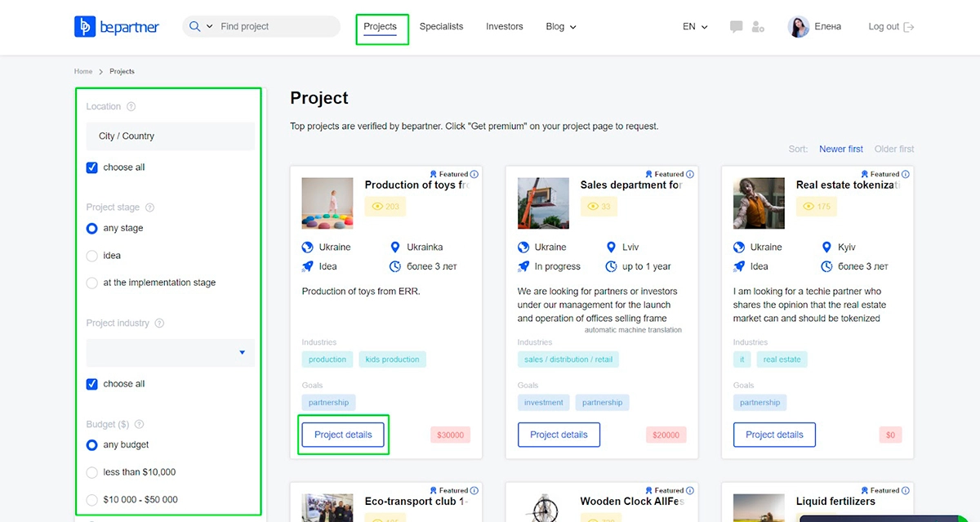Click the Liquid fertilizers project title
Screen dimensions: 980x522
[835, 502]
